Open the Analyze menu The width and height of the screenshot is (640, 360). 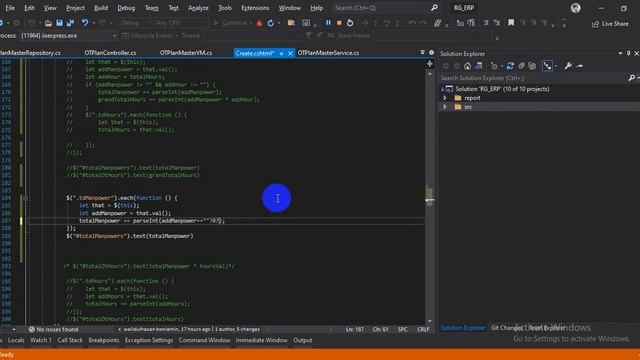point(198,8)
